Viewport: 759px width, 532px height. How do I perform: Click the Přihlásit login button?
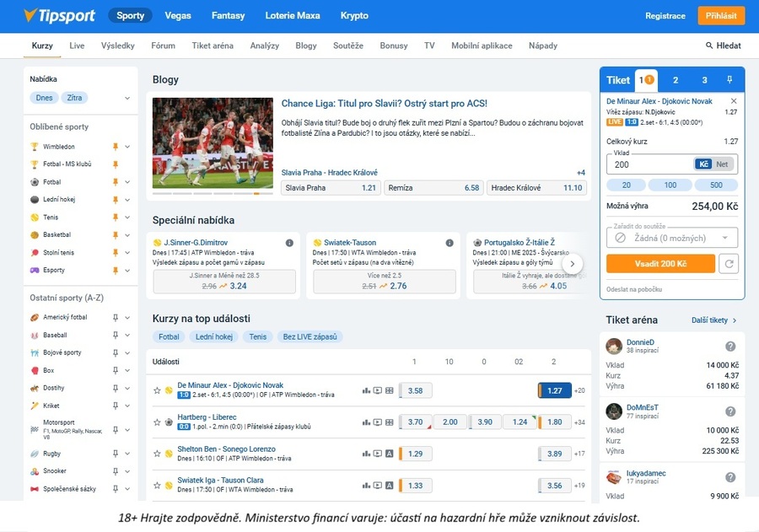pyautogui.click(x=721, y=15)
